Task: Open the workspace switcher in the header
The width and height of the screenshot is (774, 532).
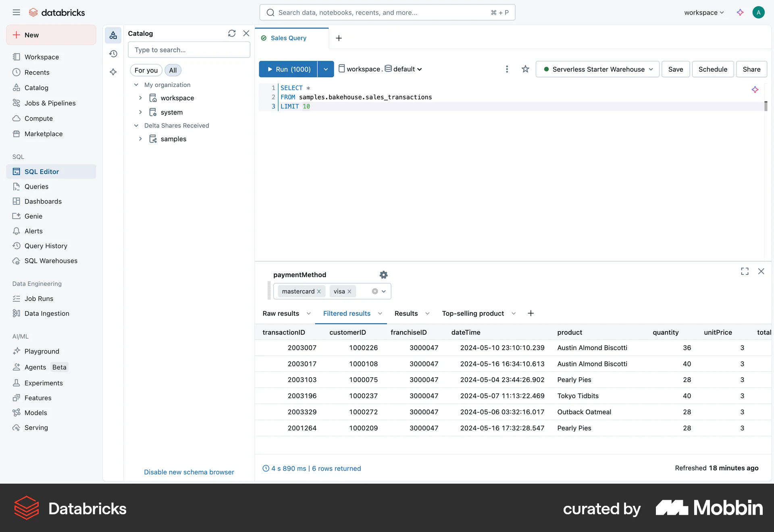Action: pos(704,12)
